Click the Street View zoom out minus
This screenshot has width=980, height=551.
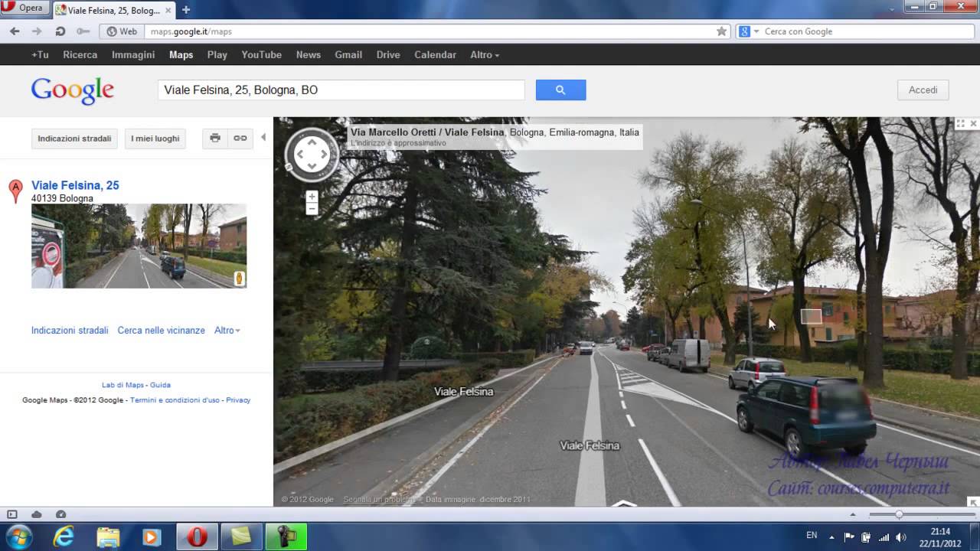click(312, 209)
